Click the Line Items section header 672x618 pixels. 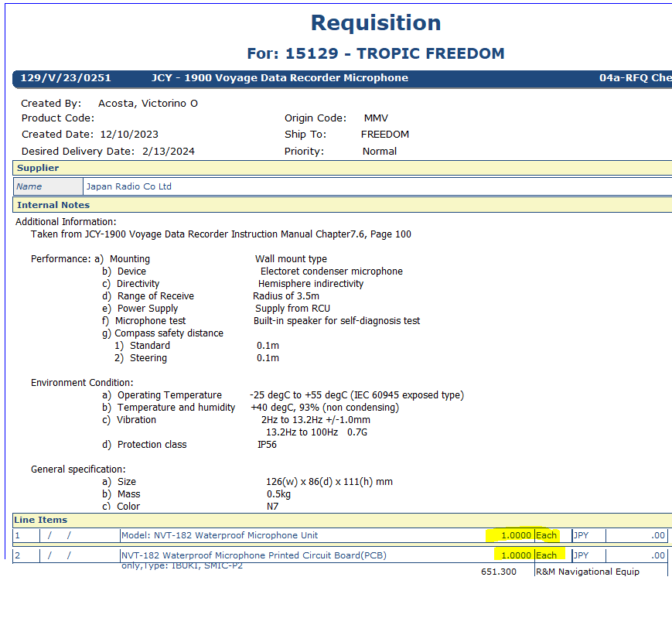click(x=41, y=520)
